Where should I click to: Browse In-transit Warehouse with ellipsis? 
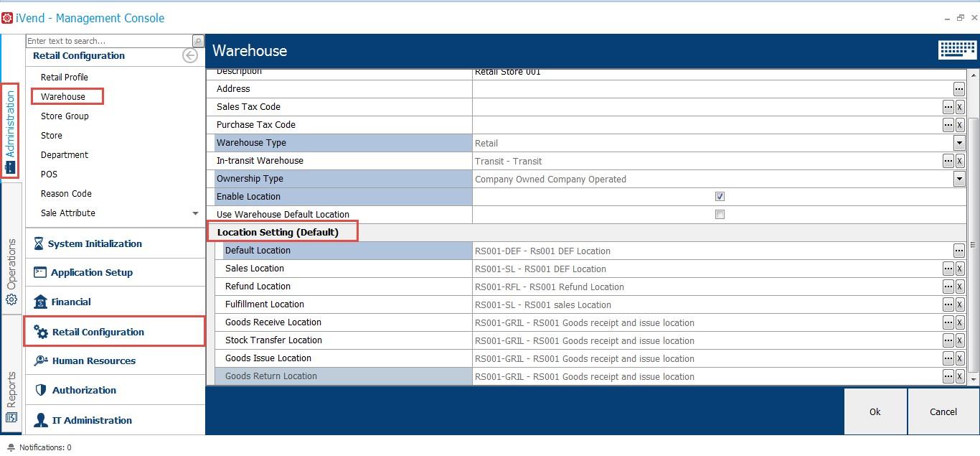point(948,161)
